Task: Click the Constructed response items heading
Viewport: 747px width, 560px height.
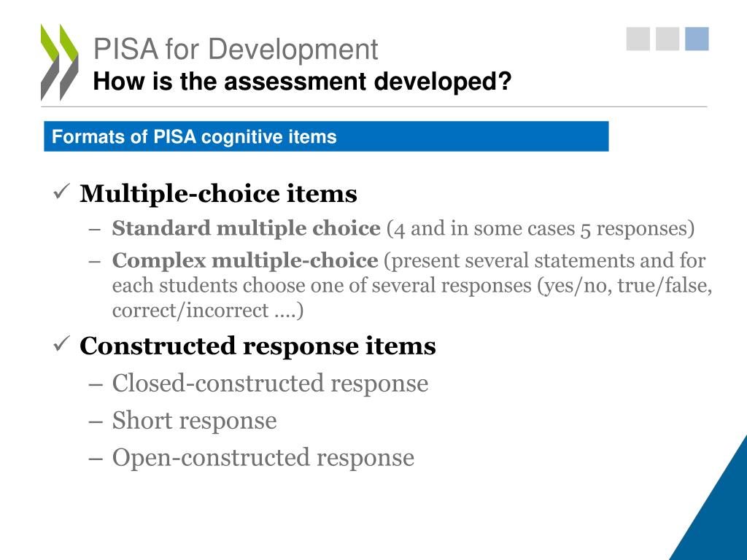Action: pyautogui.click(x=258, y=346)
